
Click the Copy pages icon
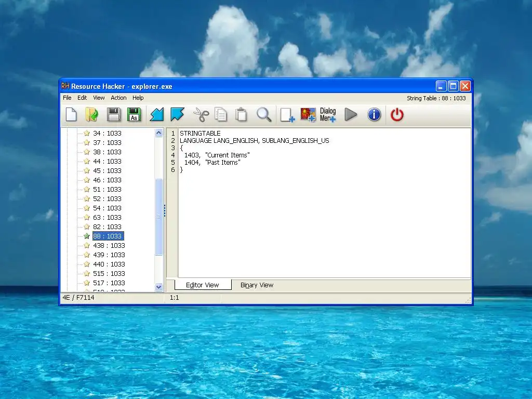(x=221, y=114)
